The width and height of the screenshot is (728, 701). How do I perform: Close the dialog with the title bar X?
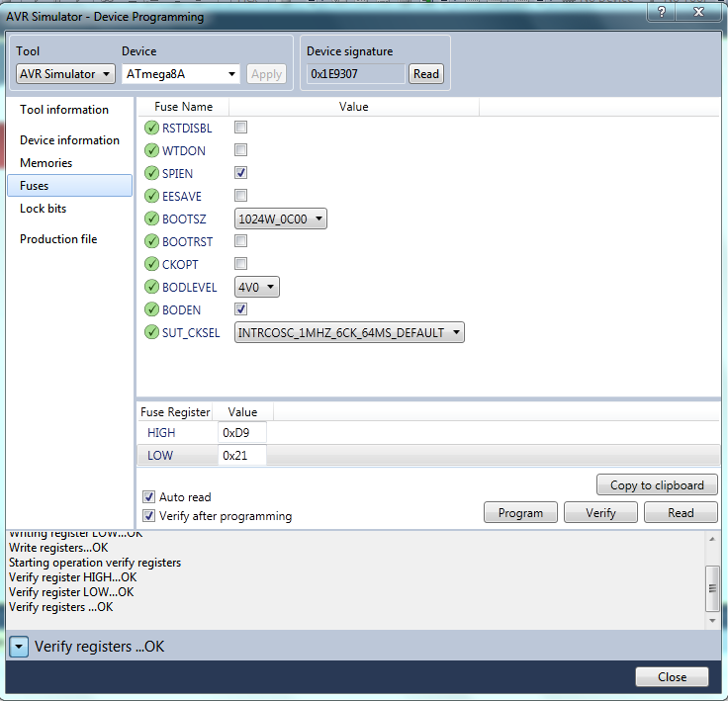698,12
